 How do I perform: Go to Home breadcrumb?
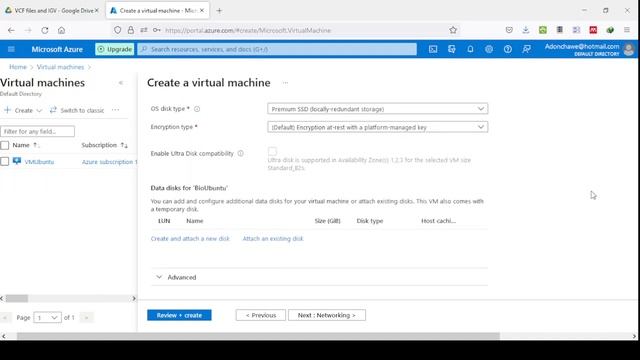click(x=18, y=67)
